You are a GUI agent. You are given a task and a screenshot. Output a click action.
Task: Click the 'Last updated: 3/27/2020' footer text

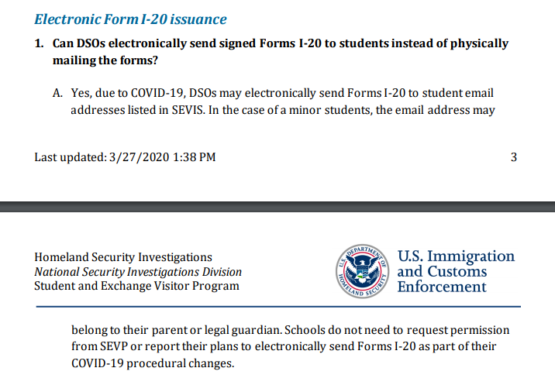pos(125,157)
